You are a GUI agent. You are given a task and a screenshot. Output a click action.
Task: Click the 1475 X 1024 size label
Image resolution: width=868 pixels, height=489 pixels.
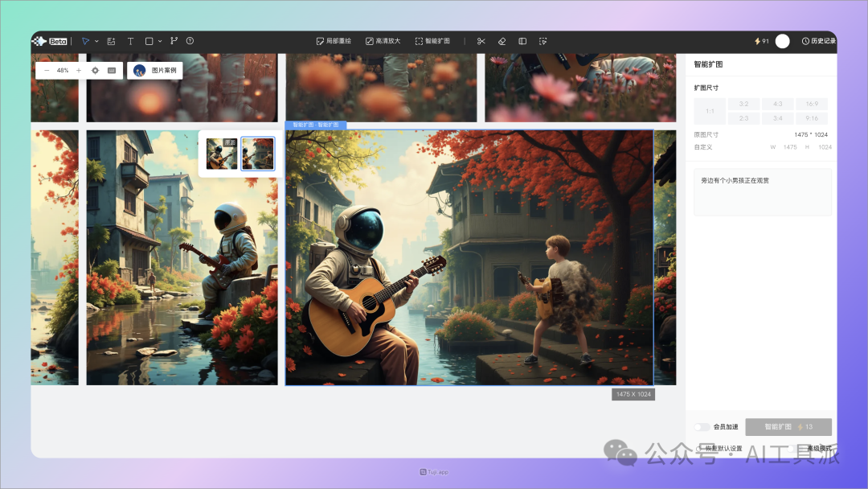[x=633, y=394]
